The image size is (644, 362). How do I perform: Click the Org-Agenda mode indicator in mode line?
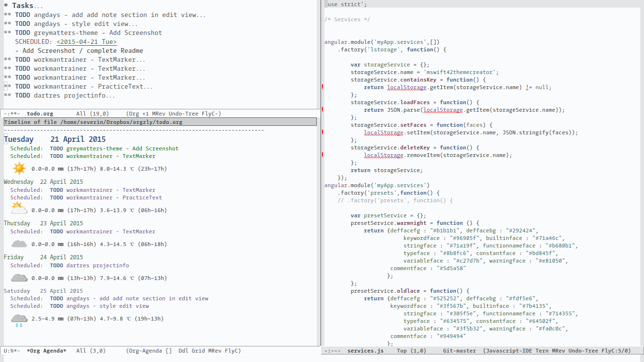pyautogui.click(x=149, y=351)
